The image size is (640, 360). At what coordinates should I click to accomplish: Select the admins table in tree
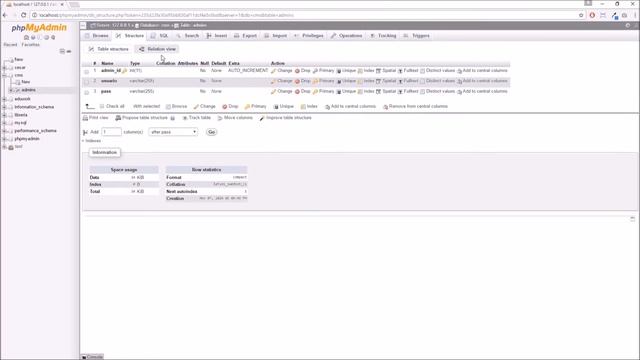29,90
